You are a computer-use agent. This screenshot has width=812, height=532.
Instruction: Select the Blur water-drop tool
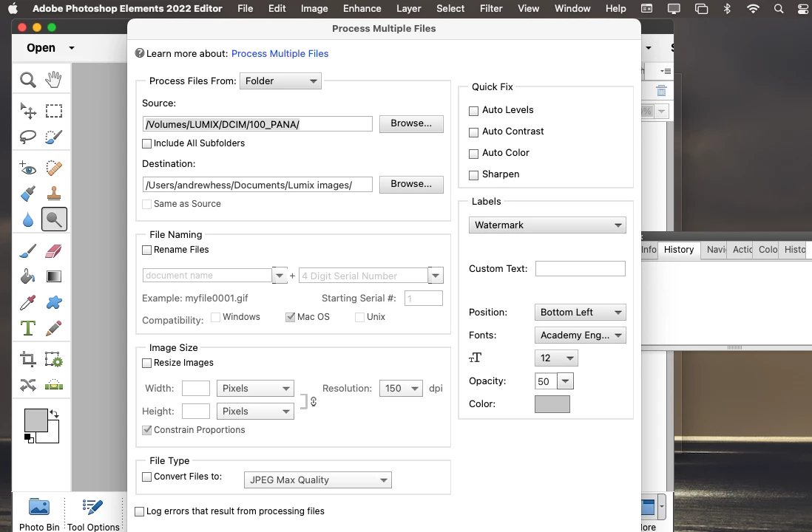click(x=28, y=219)
